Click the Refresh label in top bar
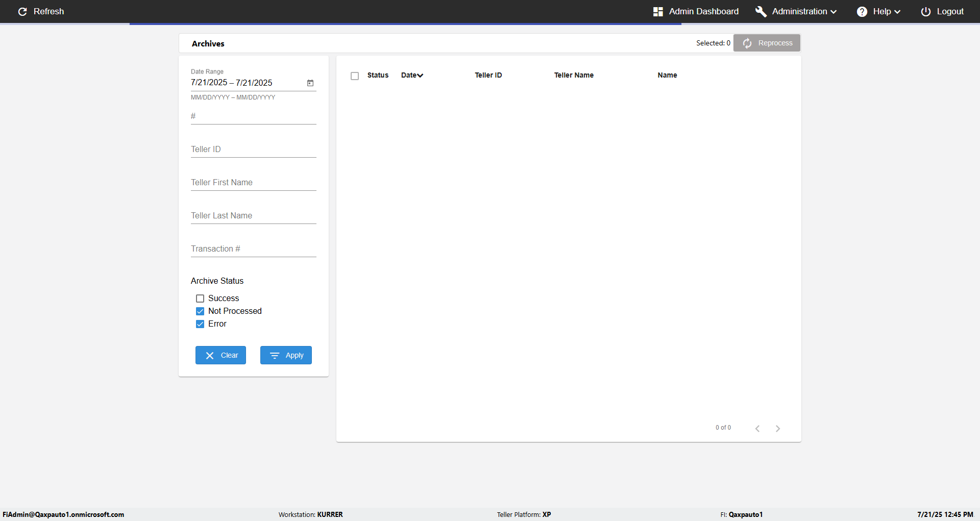This screenshot has height=521, width=980. click(48, 11)
